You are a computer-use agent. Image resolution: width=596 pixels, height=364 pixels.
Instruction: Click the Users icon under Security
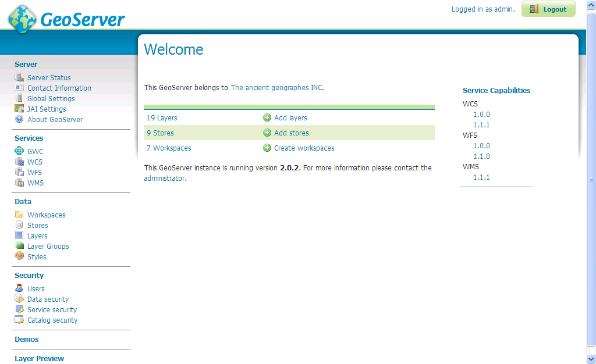(x=19, y=288)
